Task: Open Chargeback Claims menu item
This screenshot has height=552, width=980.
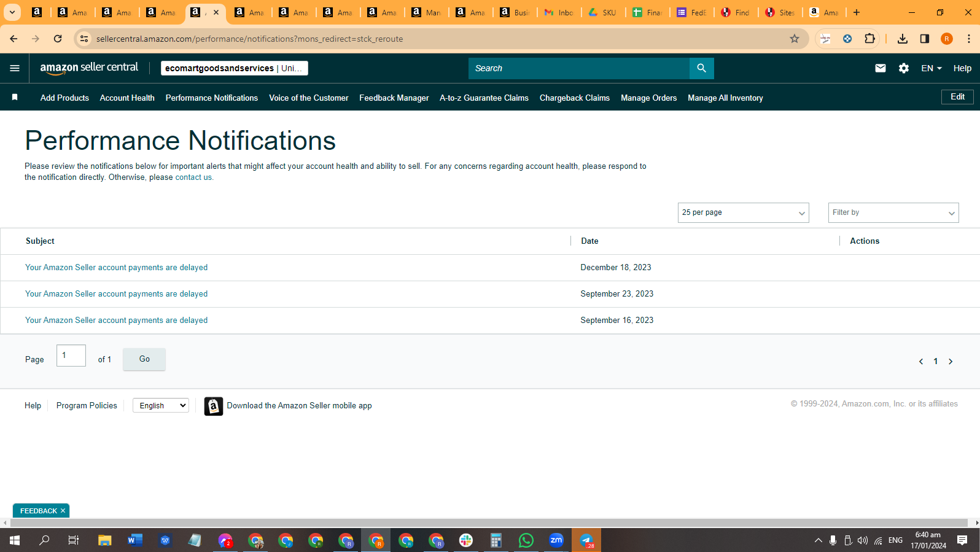Action: [x=575, y=98]
